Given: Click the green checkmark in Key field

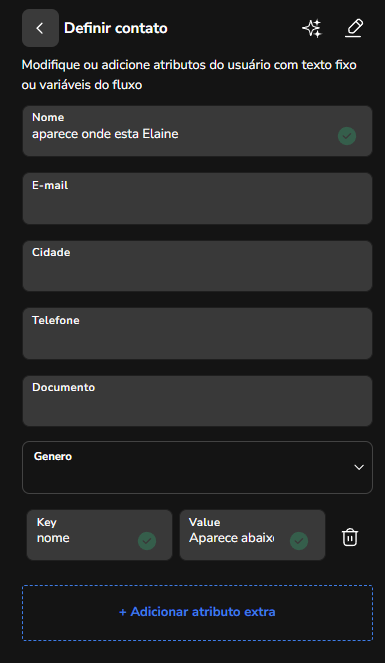Looking at the screenshot, I should [x=147, y=541].
